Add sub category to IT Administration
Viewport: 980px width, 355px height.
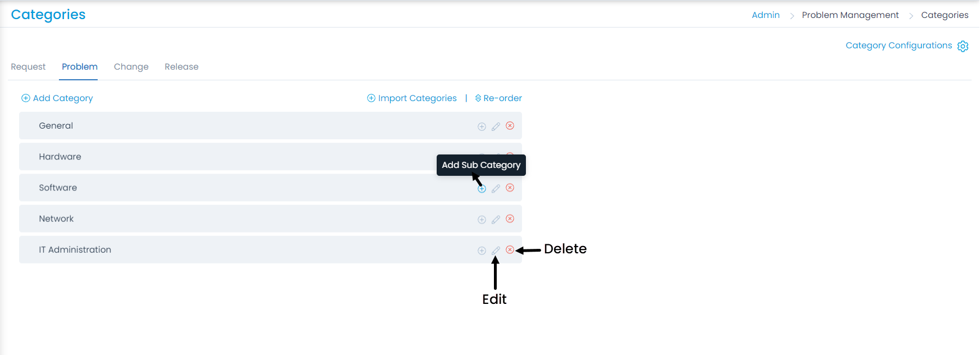[482, 251]
